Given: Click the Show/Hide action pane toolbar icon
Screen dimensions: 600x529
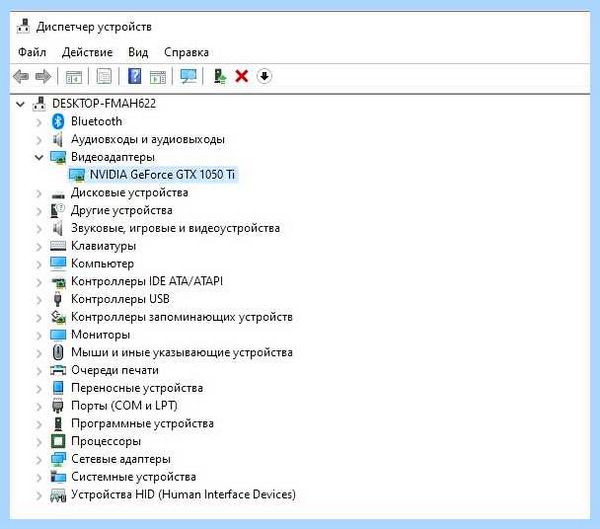Looking at the screenshot, I should click(x=158, y=77).
